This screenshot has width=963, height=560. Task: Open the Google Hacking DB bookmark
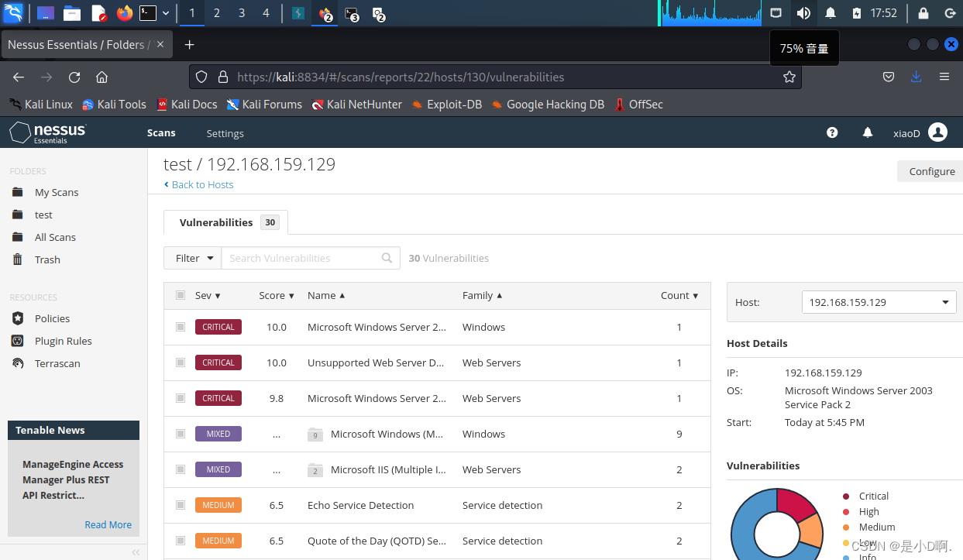(548, 105)
